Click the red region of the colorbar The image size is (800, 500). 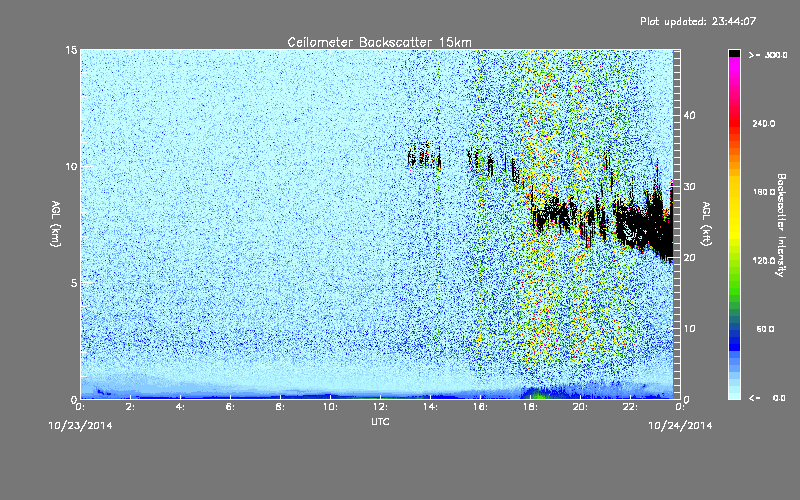[x=734, y=122]
